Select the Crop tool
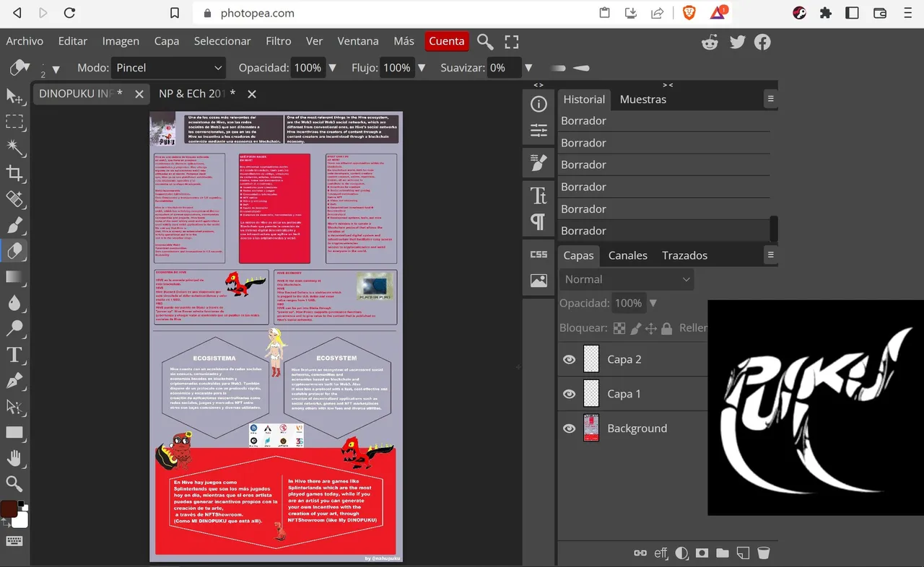924x567 pixels. (14, 173)
